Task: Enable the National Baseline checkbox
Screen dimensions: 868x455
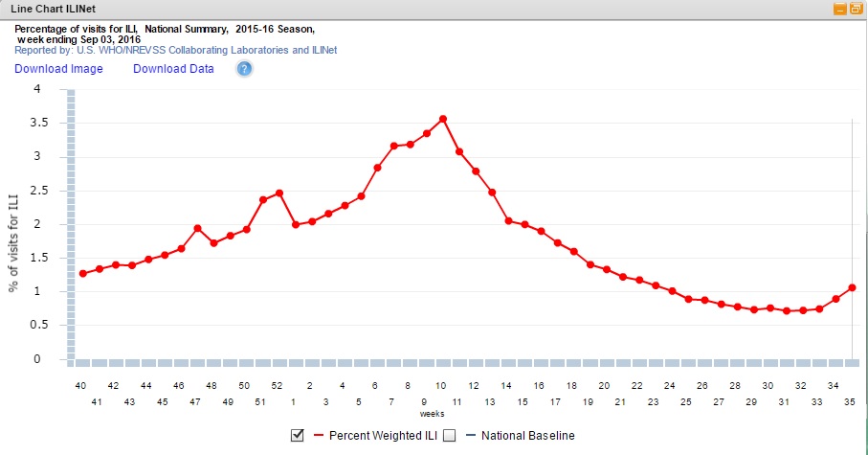Action: pyautogui.click(x=450, y=436)
